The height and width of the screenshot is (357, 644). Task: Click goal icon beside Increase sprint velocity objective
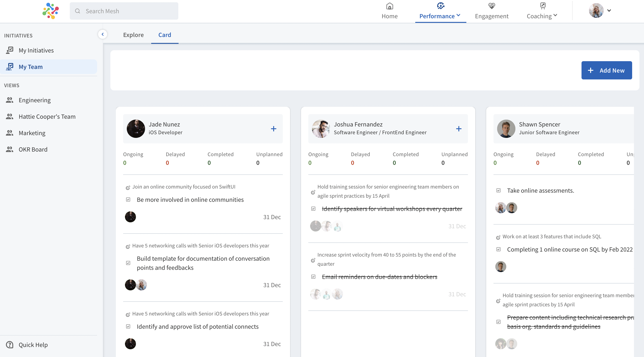(313, 260)
